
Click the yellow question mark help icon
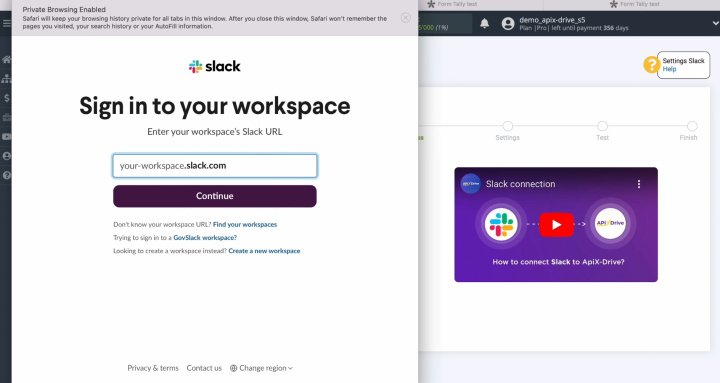651,65
